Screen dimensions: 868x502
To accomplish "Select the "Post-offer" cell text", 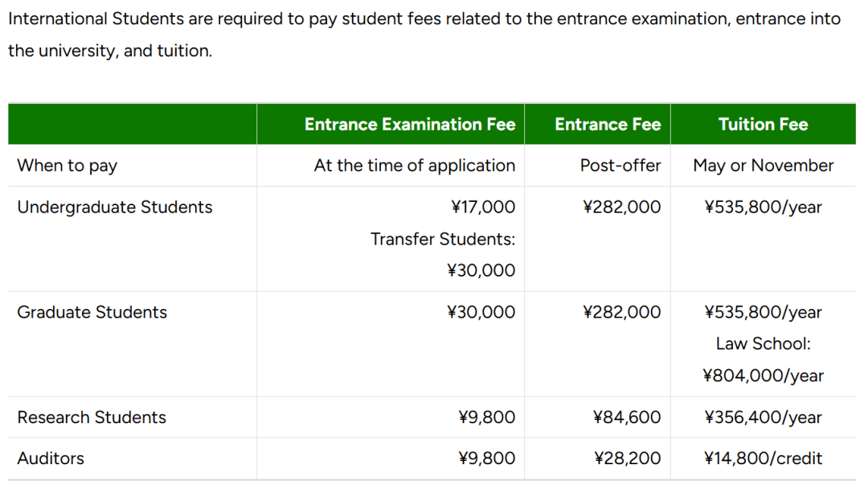I will (620, 166).
